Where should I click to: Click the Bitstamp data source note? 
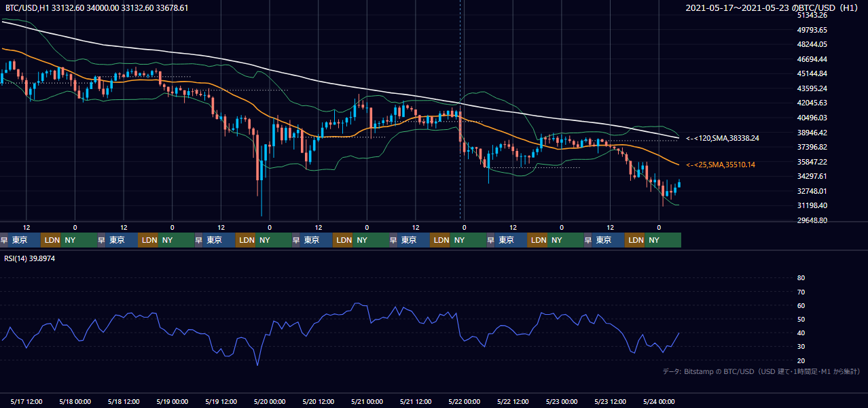point(761,371)
